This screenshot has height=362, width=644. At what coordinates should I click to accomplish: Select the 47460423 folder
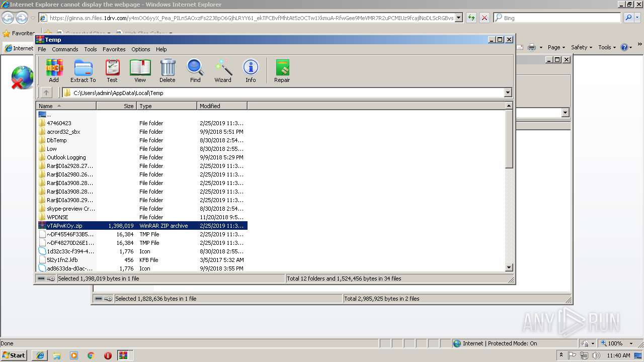coord(59,123)
